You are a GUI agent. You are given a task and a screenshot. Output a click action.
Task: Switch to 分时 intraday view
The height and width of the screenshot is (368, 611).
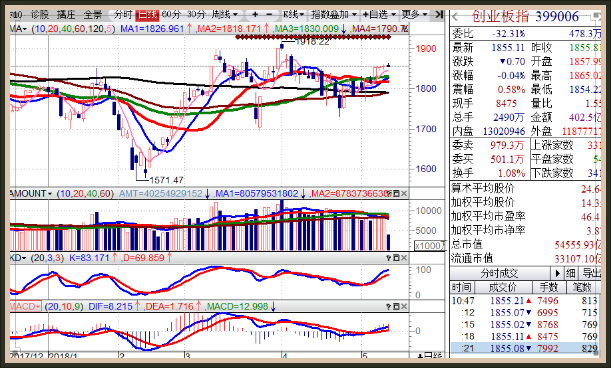[123, 15]
